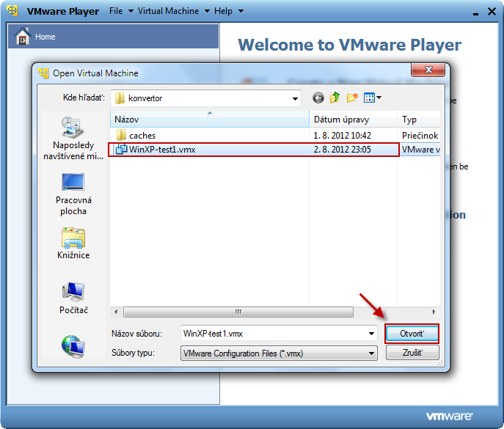Viewport: 504px width, 429px height.
Task: Click the right scroll arrow of file list
Action: click(434, 312)
